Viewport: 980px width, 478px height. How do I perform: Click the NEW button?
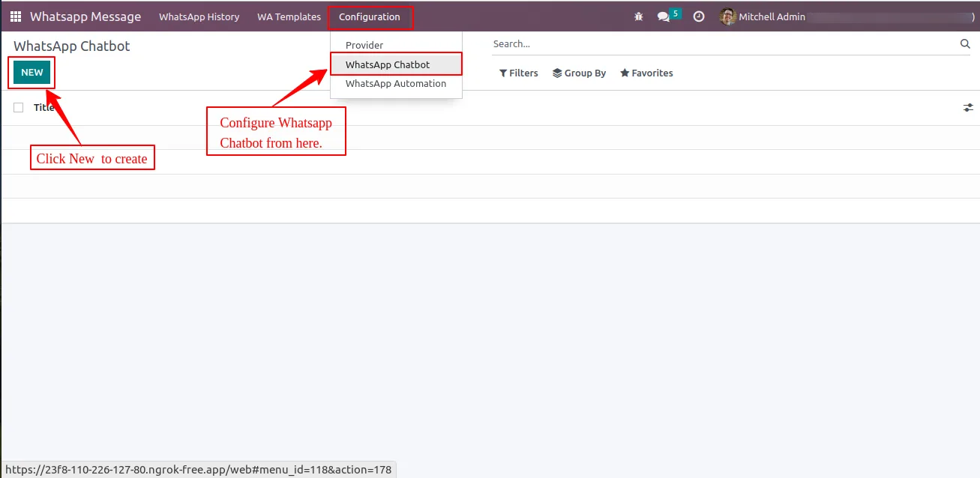point(32,73)
